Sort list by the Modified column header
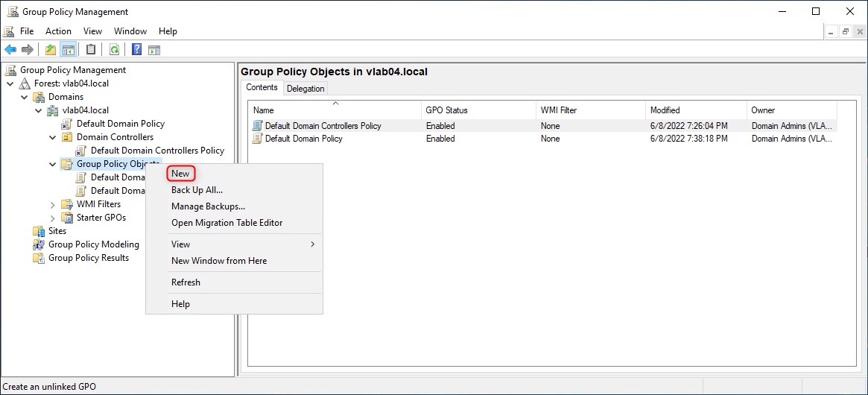868x395 pixels. [665, 110]
